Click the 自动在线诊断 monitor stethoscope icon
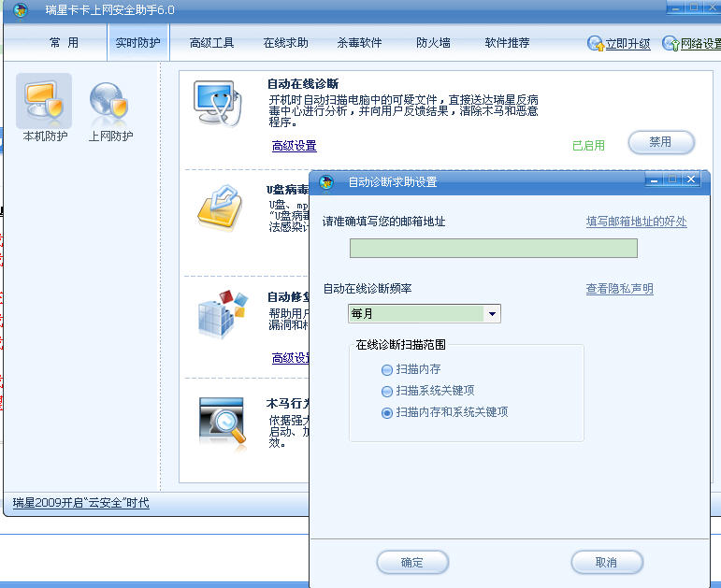This screenshot has width=721, height=588. (x=218, y=103)
